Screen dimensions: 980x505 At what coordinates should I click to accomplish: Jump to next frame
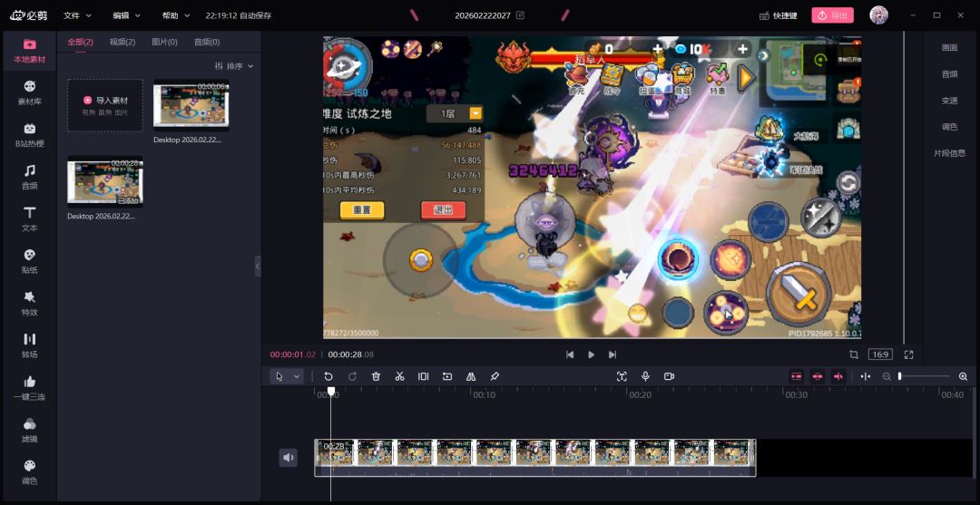click(x=612, y=354)
